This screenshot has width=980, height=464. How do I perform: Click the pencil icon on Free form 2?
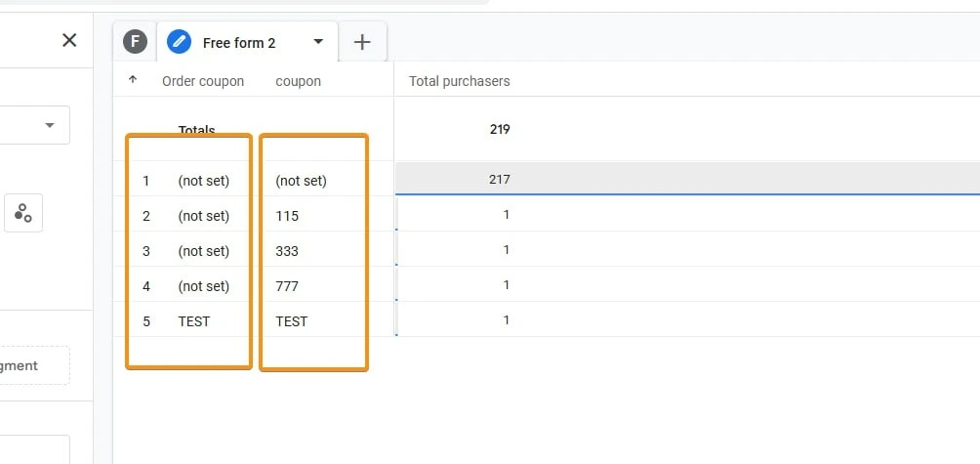[x=179, y=42]
